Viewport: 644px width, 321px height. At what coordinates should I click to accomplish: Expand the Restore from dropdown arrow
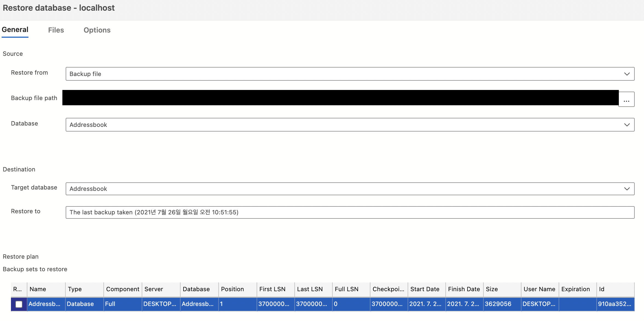point(627,74)
